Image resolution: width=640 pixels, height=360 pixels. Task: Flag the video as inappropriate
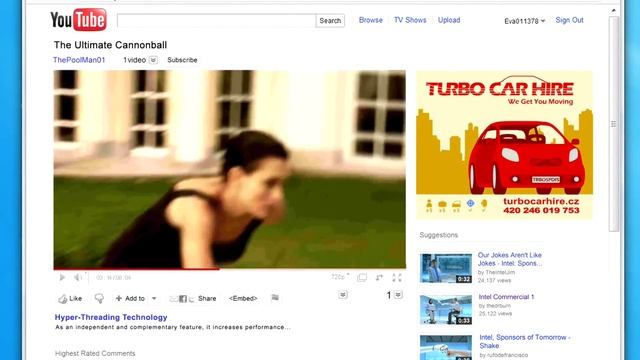click(275, 298)
